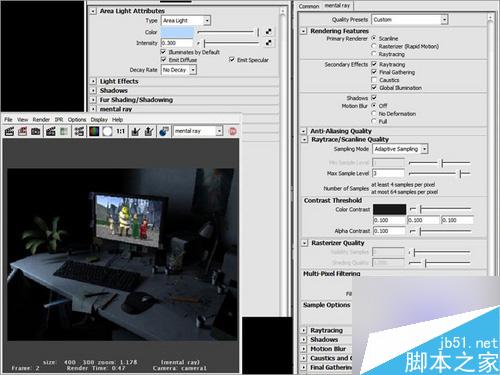Toggle the Emit Diffuse checkbox
The width and height of the screenshot is (500, 375).
pyautogui.click(x=163, y=60)
